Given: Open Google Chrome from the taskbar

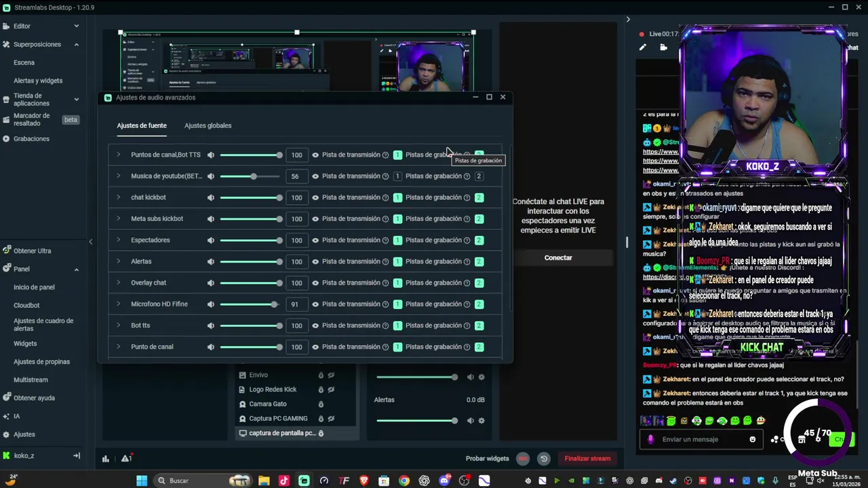Looking at the screenshot, I should [x=404, y=481].
